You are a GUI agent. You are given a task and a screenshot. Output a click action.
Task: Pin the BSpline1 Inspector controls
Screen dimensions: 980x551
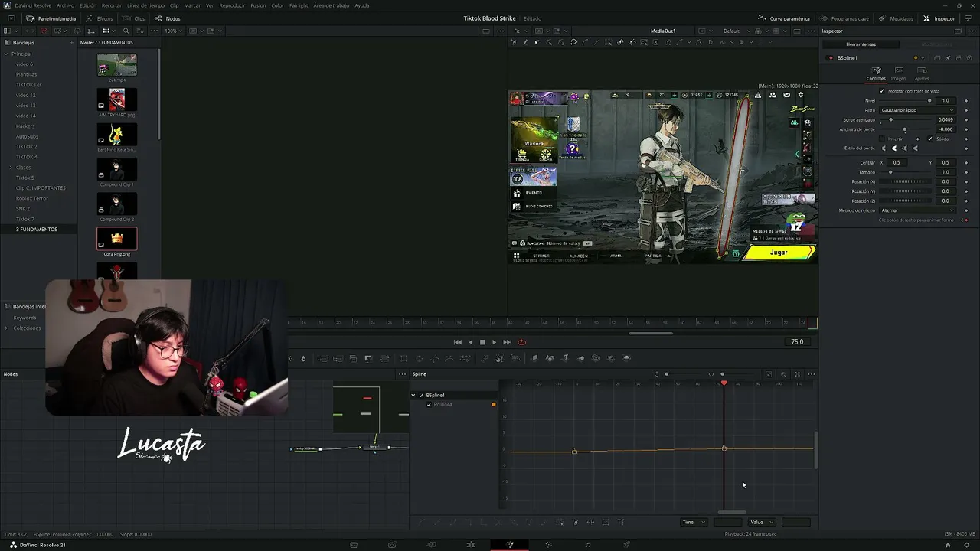coord(948,58)
